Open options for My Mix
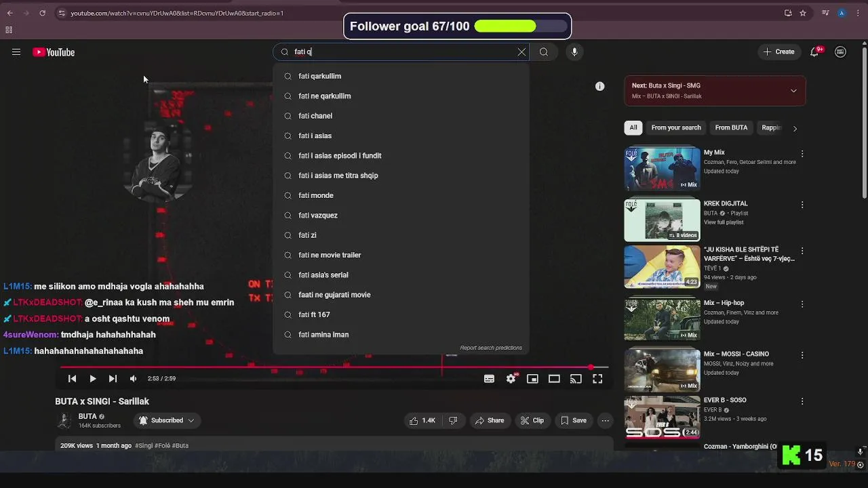The height and width of the screenshot is (488, 868). pyautogui.click(x=802, y=154)
